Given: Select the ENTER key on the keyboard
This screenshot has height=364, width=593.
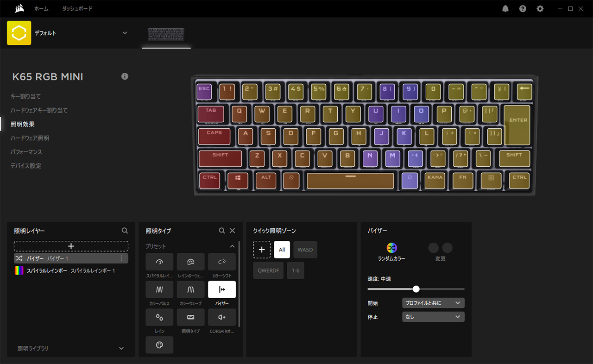Looking at the screenshot, I should pyautogui.click(x=517, y=125).
